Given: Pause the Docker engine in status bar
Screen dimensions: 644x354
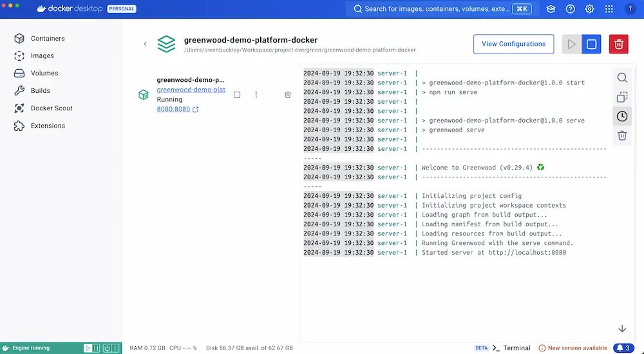Looking at the screenshot, I should click(97, 348).
